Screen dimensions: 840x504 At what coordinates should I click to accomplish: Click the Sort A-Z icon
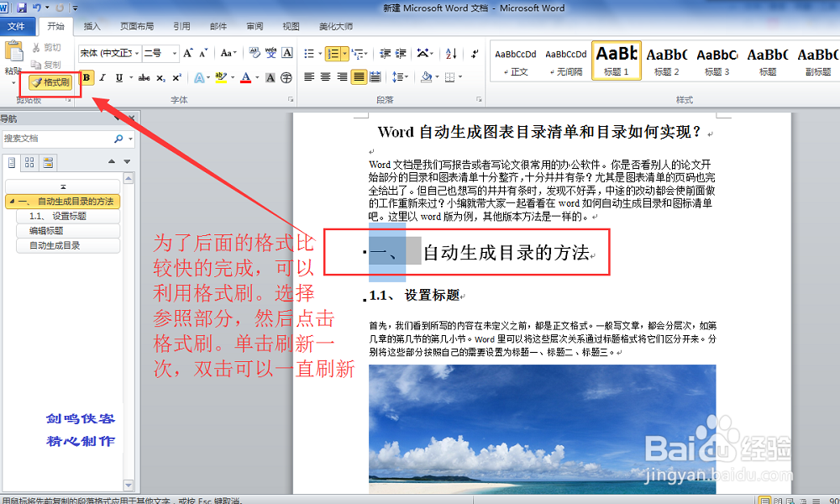(x=451, y=53)
